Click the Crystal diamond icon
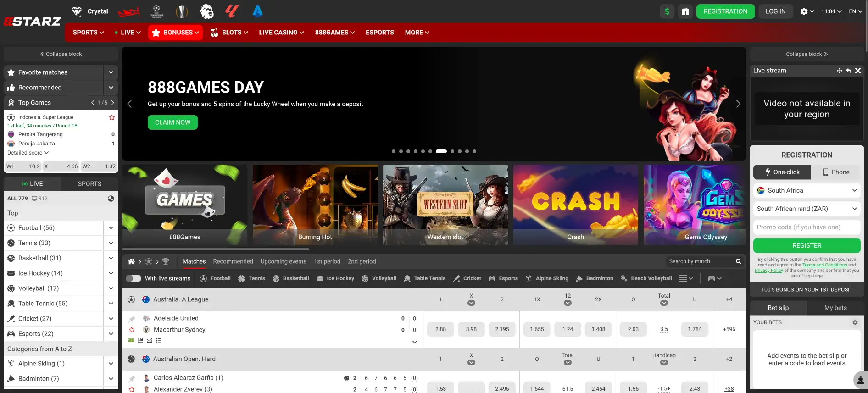Screen dimensions: 868x393 77,11
